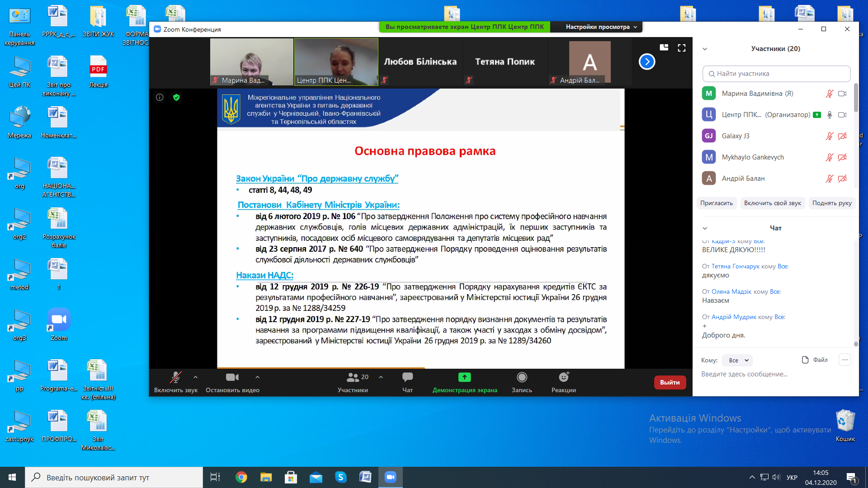Select Панель керування desktop icon
Screen dimensions: 868x488
point(19,26)
